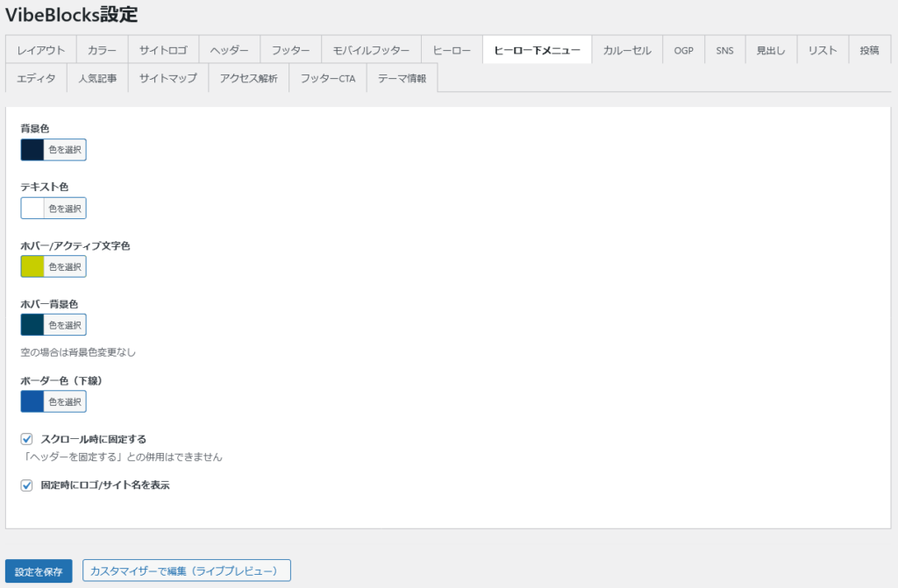Image resolution: width=898 pixels, height=588 pixels.
Task: Switch to the アクセス解析 tab
Action: pyautogui.click(x=249, y=78)
